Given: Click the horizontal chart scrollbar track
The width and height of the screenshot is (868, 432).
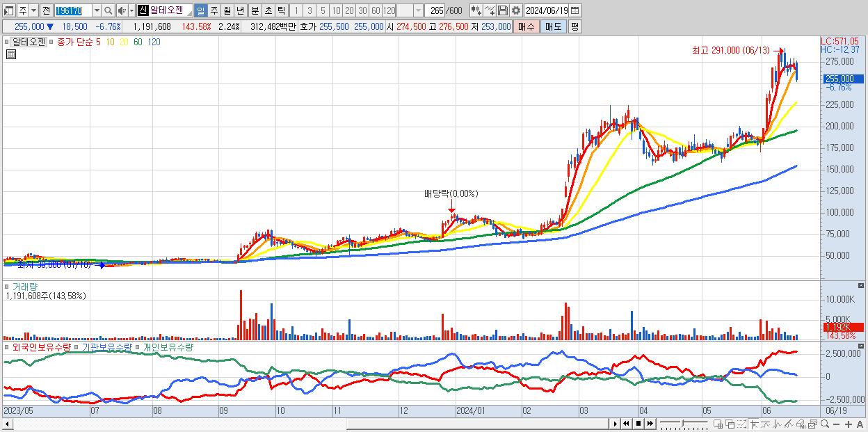Looking at the screenshot, I should tap(310, 424).
